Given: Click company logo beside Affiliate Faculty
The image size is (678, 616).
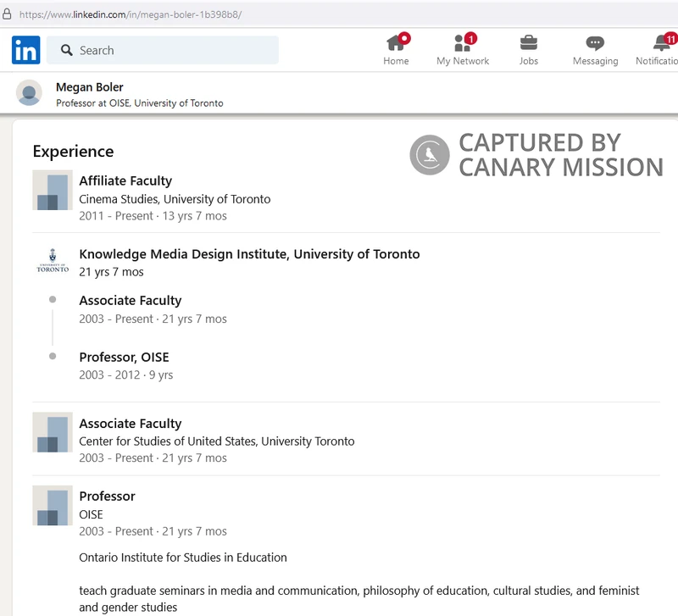Looking at the screenshot, I should click(x=53, y=190).
